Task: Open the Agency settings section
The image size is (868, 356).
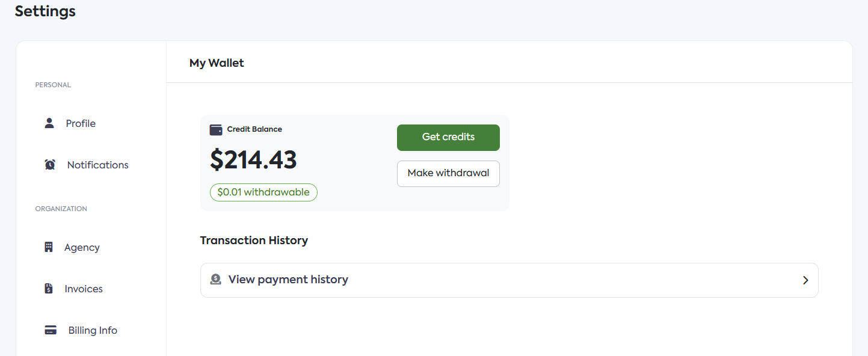Action: pos(82,247)
